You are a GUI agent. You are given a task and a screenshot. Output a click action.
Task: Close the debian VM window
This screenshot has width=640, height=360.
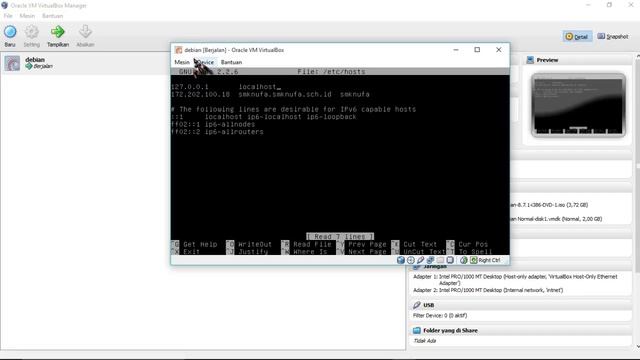pyautogui.click(x=498, y=50)
